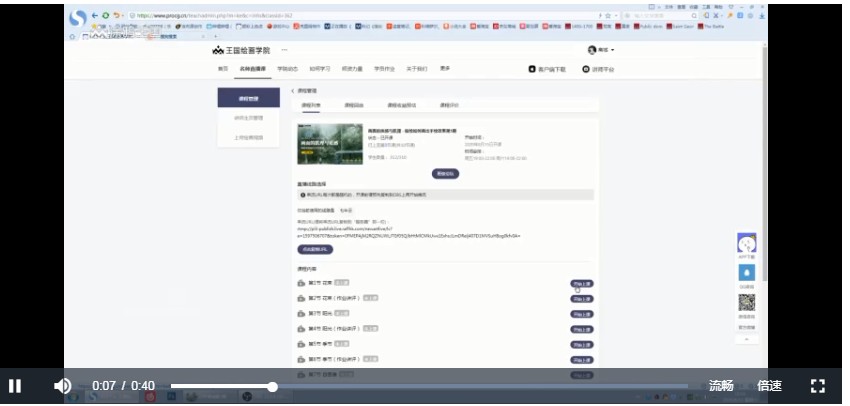Mute the video with the speaker icon
Image resolution: width=850 pixels, height=406 pixels.
click(x=62, y=386)
